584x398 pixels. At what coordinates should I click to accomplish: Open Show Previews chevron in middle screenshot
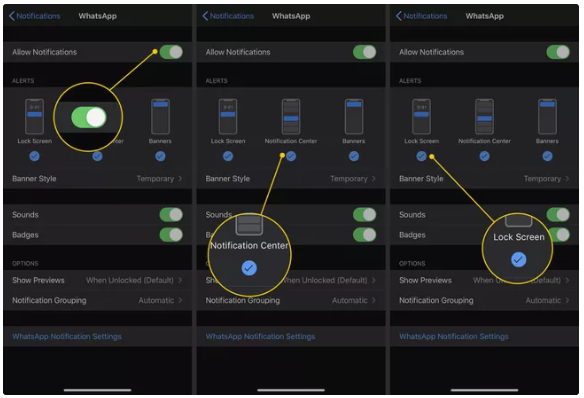(x=374, y=280)
